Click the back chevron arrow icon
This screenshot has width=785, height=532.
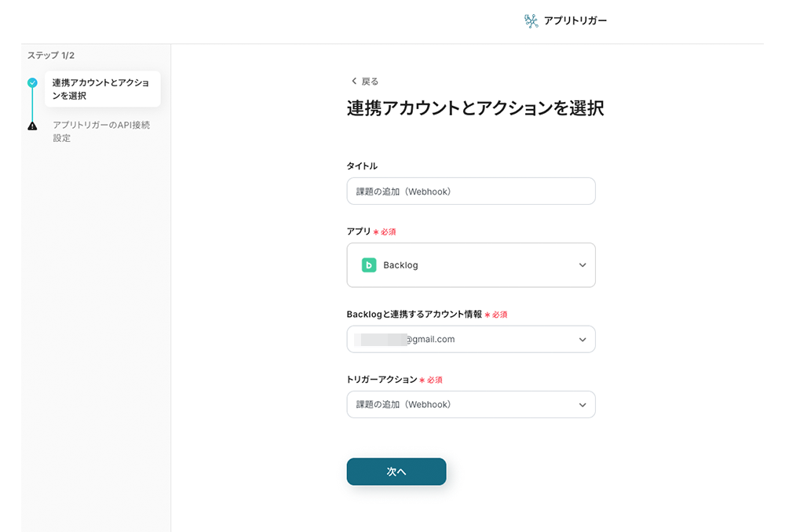(354, 82)
